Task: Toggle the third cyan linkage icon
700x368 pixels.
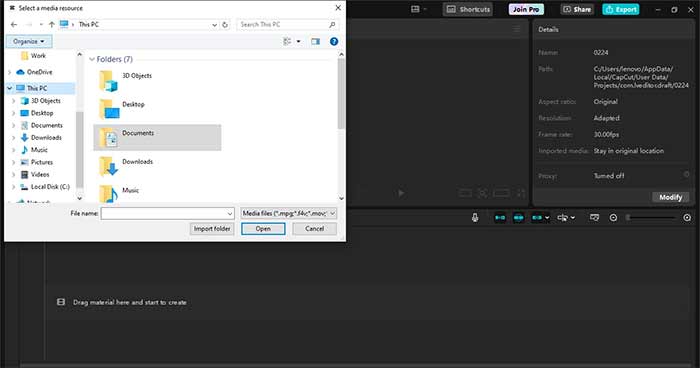Action: pos(537,217)
